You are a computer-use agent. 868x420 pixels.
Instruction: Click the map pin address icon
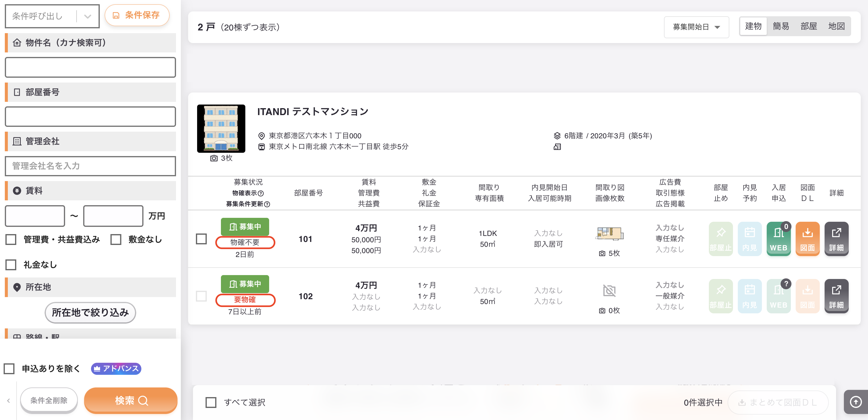[261, 136]
